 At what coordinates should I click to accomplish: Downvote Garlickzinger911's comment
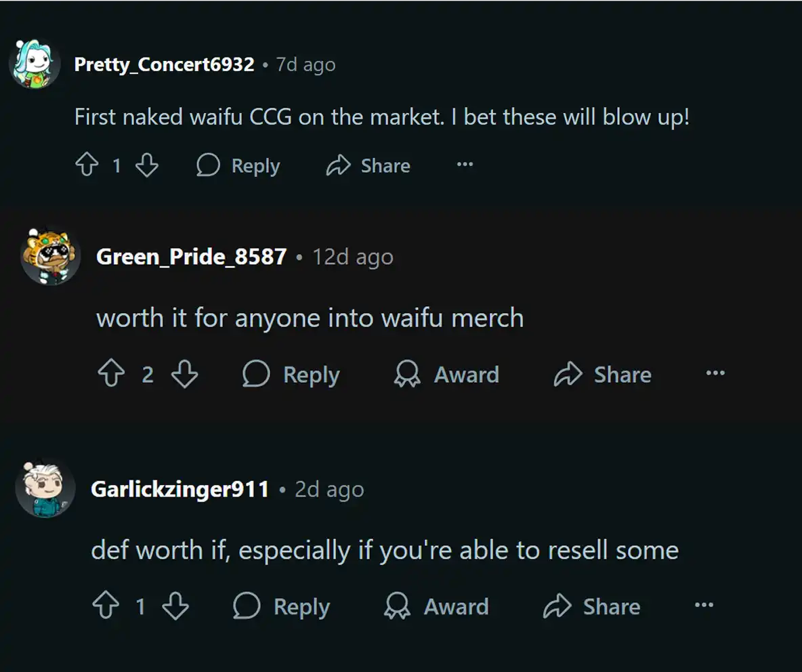(x=175, y=606)
